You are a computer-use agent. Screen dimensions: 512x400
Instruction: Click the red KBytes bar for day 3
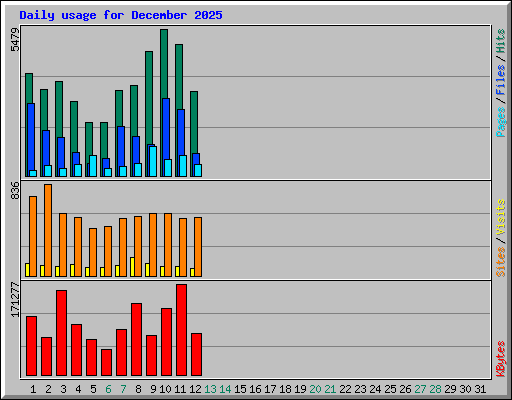coord(61,333)
